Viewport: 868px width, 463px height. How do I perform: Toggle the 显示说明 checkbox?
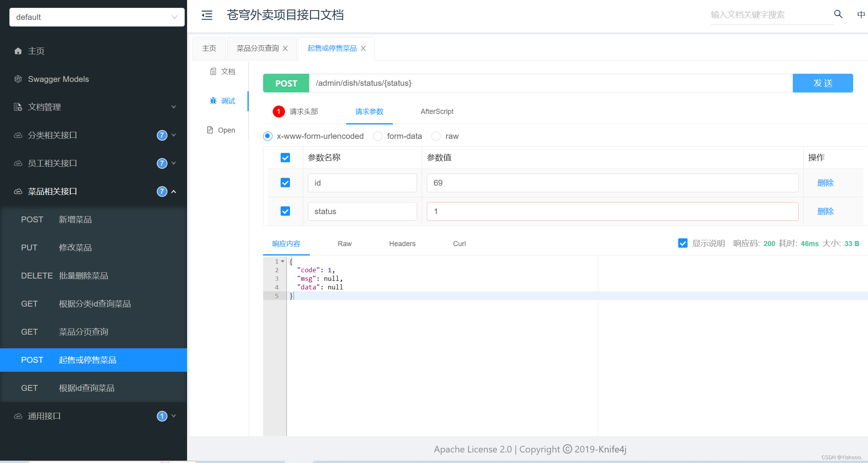click(x=683, y=243)
